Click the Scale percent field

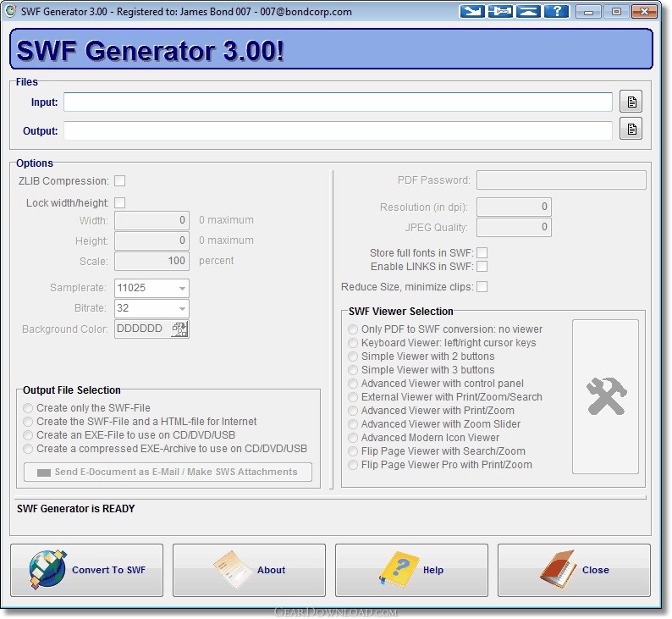point(151,261)
